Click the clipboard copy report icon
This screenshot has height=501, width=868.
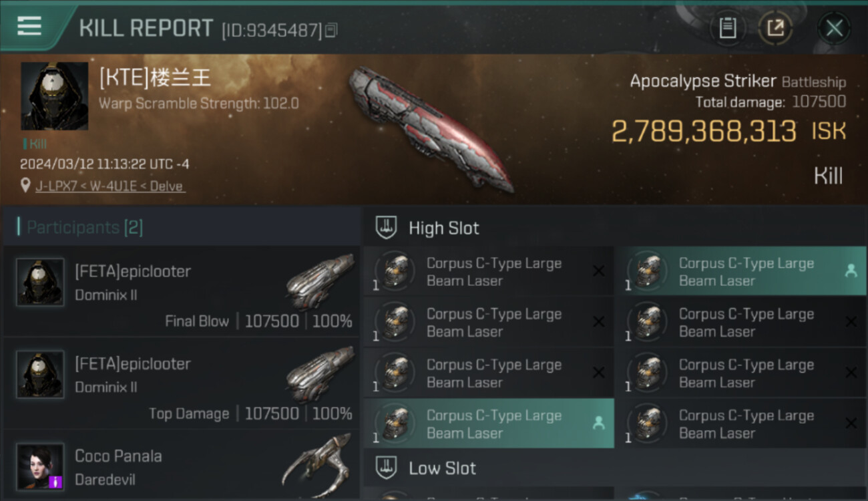pyautogui.click(x=728, y=28)
